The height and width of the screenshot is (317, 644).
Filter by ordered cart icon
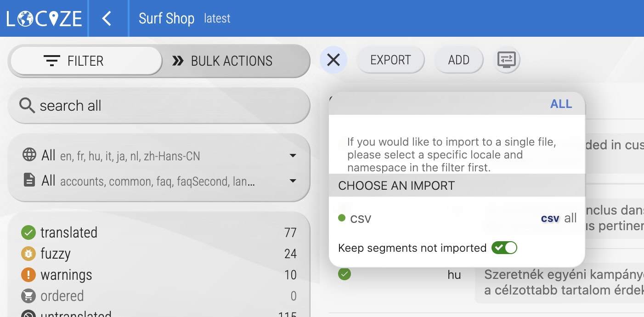[x=28, y=296]
